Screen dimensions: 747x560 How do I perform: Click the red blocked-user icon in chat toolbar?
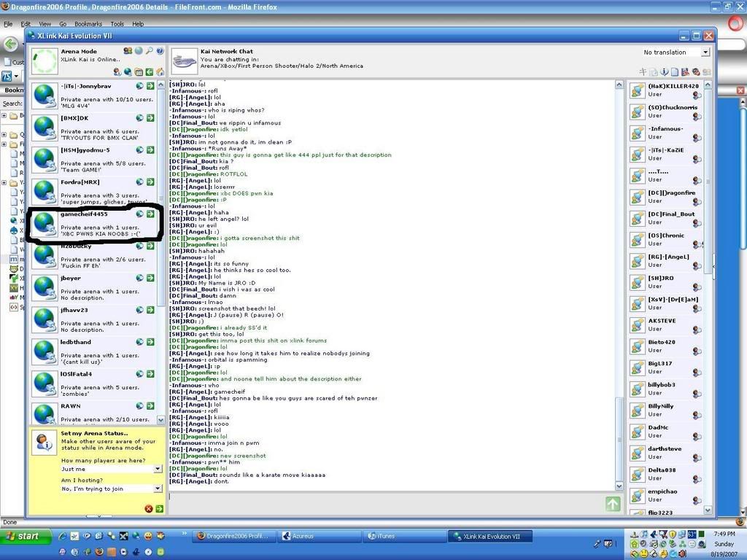tap(696, 72)
